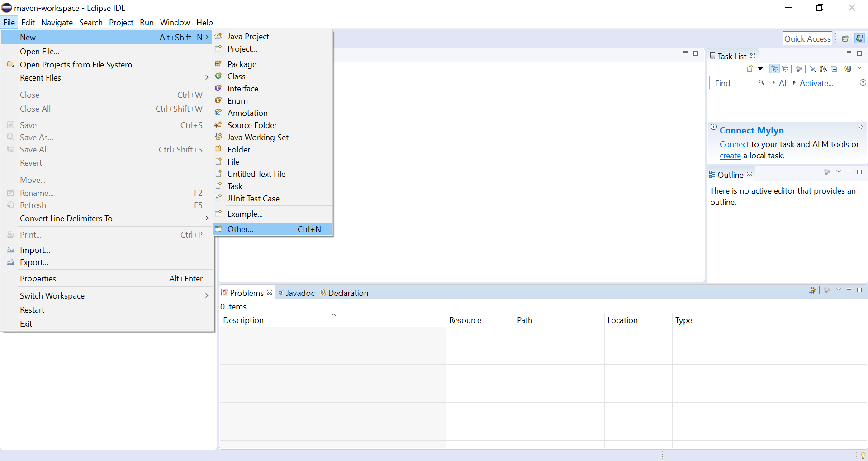Toggle the categorized view in Task List
Image resolution: width=868 pixels, height=461 pixels.
[773, 69]
